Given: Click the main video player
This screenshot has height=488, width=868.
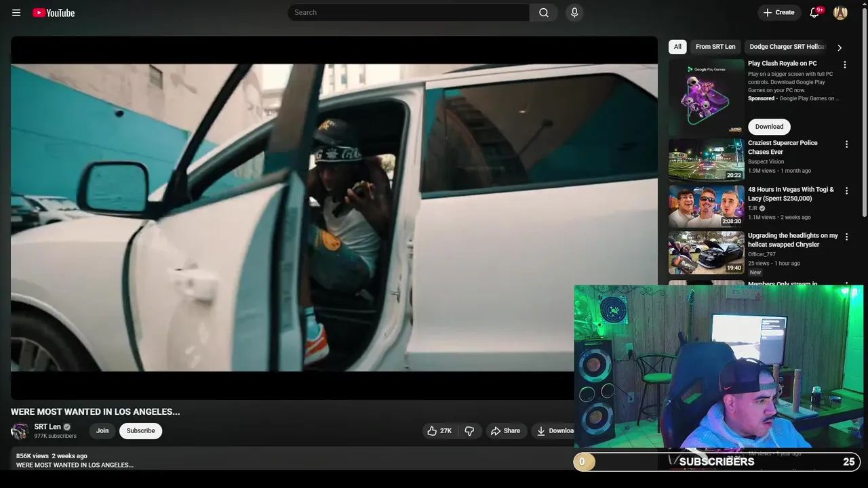Looking at the screenshot, I should click(x=334, y=218).
